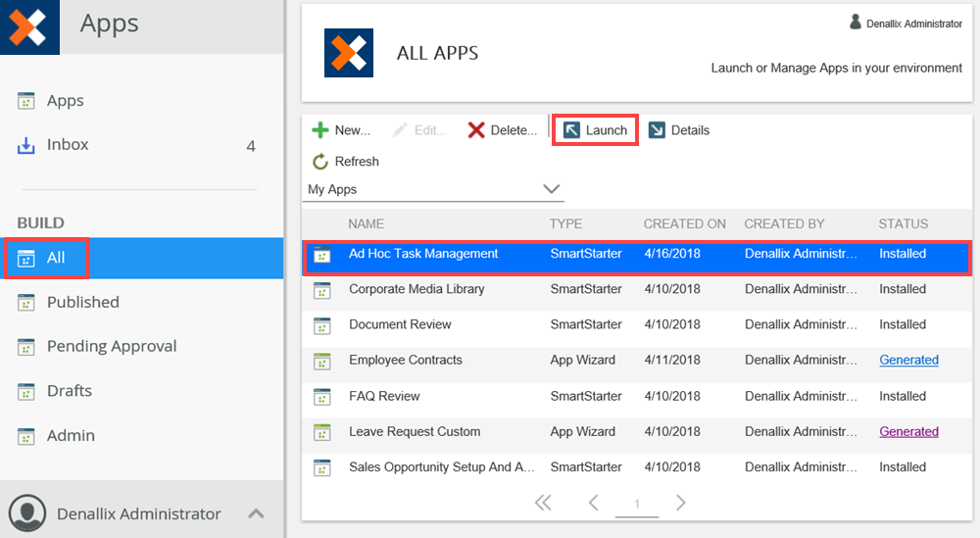Click the green plus New icon
This screenshot has width=980, height=538.
click(x=320, y=130)
